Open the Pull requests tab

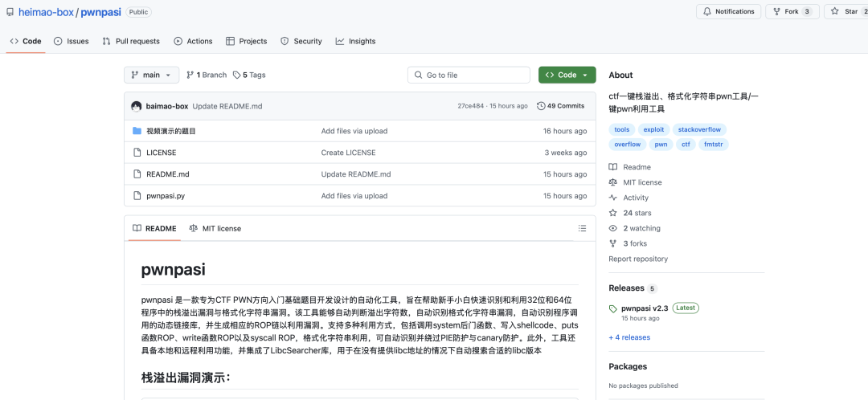click(x=131, y=41)
